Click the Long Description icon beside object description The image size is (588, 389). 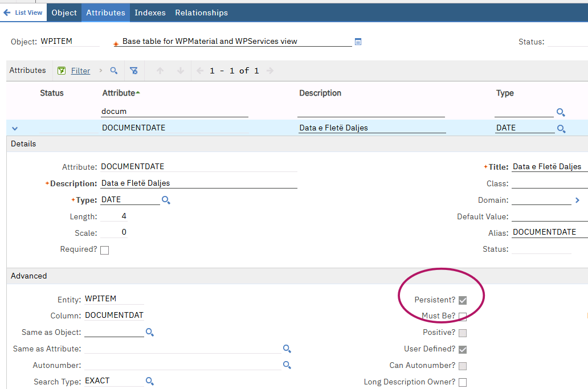pos(358,42)
